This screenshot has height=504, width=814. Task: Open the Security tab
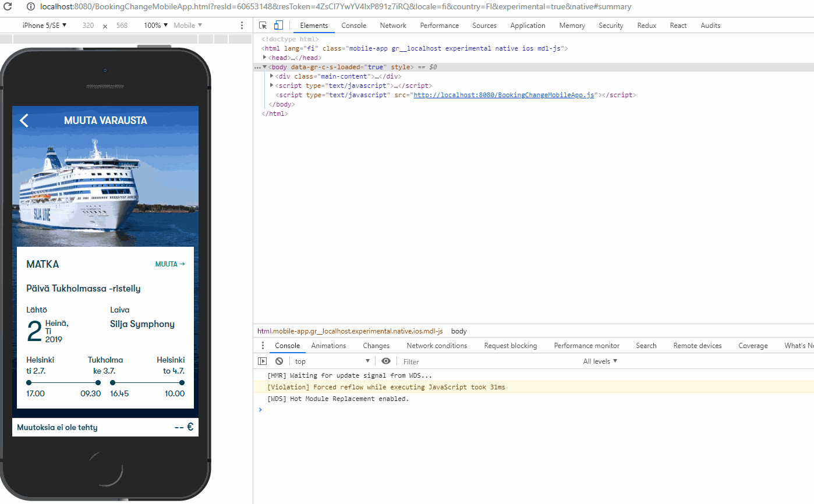[611, 26]
